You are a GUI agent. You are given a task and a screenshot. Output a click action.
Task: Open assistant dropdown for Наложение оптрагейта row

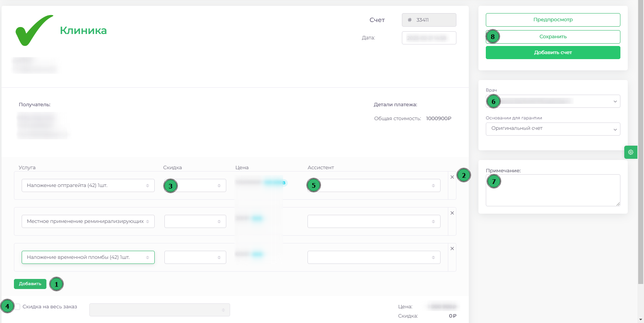coord(374,185)
